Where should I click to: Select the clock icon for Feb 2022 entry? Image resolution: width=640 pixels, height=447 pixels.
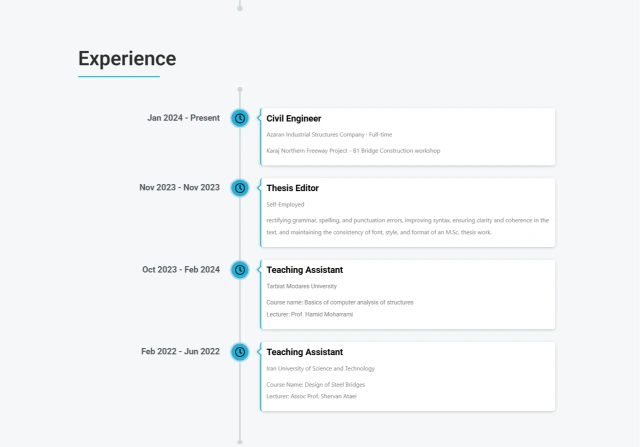[x=240, y=352]
